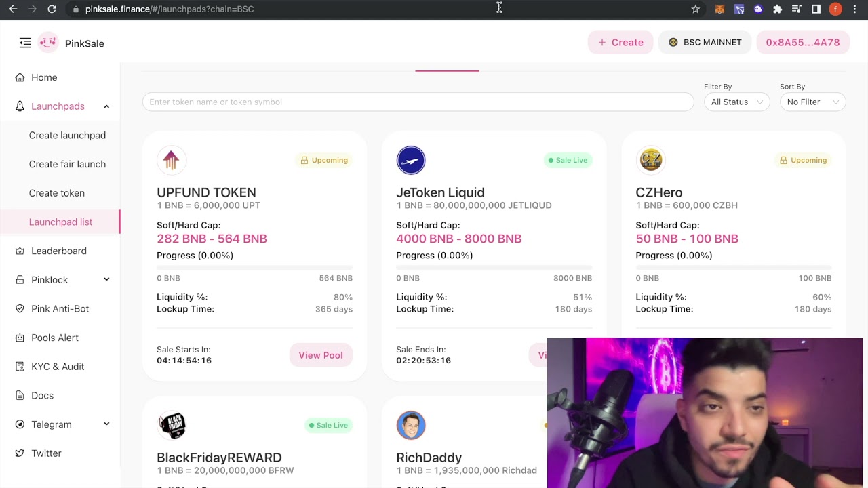Image resolution: width=868 pixels, height=488 pixels.
Task: Click the CZHero title text
Action: point(659,192)
